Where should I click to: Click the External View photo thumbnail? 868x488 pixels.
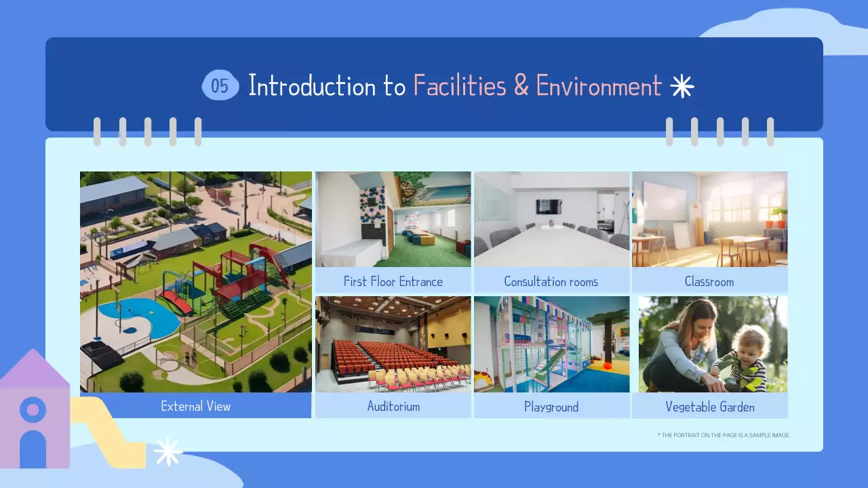(195, 281)
